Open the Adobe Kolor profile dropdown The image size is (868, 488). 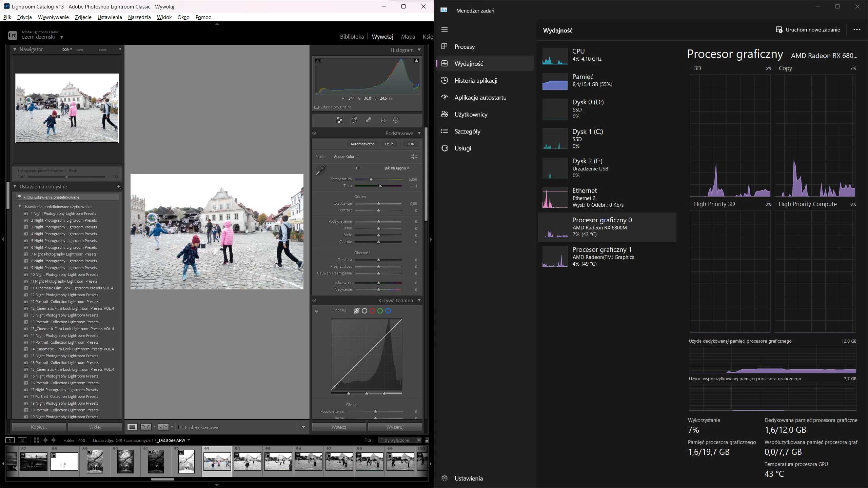point(346,157)
